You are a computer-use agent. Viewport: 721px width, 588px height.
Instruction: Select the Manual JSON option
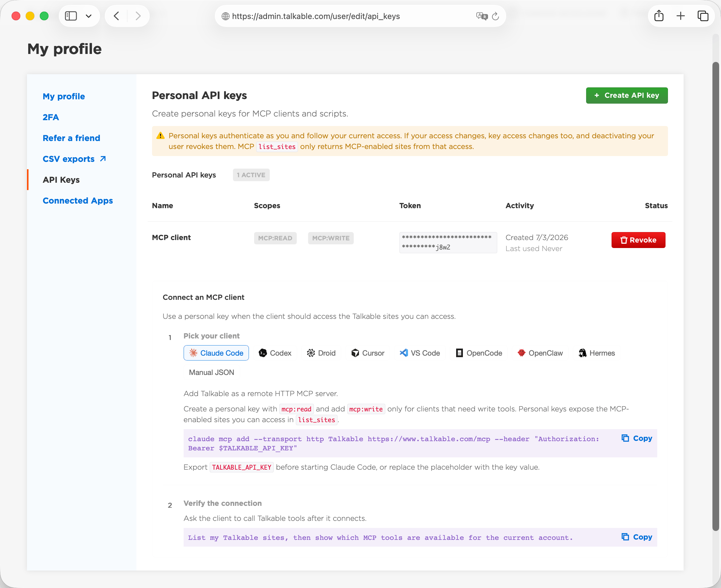point(211,372)
